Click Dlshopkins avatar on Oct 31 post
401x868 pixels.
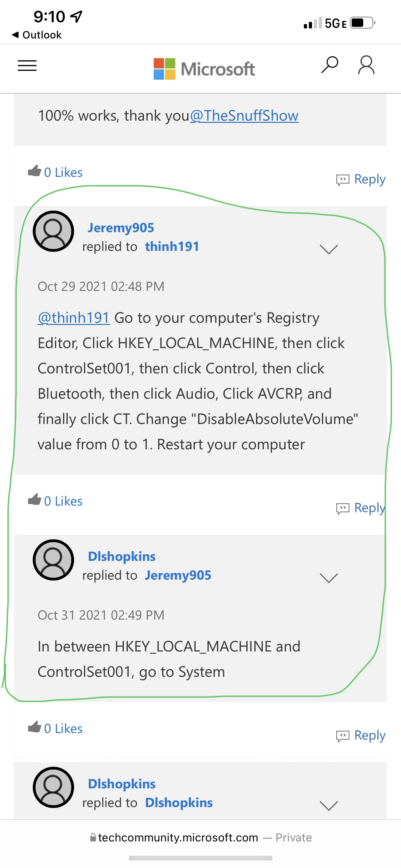click(x=53, y=560)
